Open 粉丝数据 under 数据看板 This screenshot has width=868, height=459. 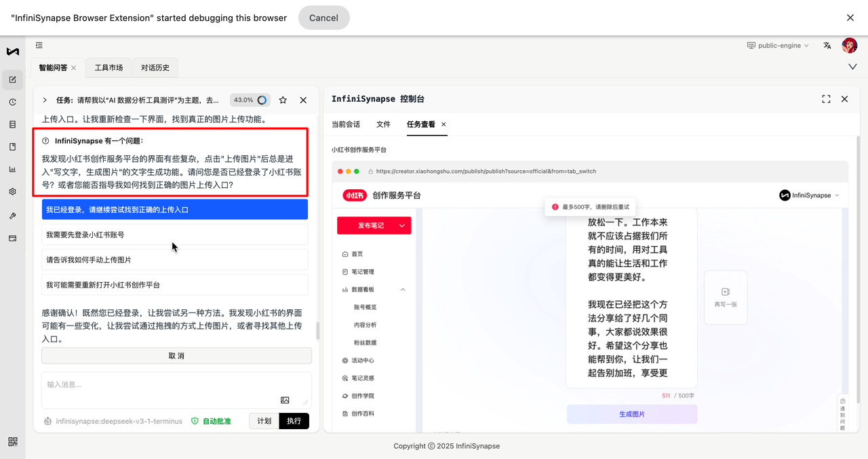coord(365,343)
